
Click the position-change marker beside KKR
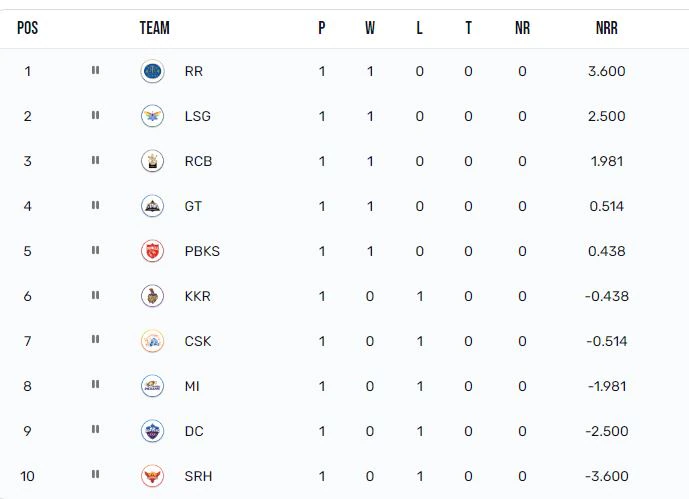95,296
